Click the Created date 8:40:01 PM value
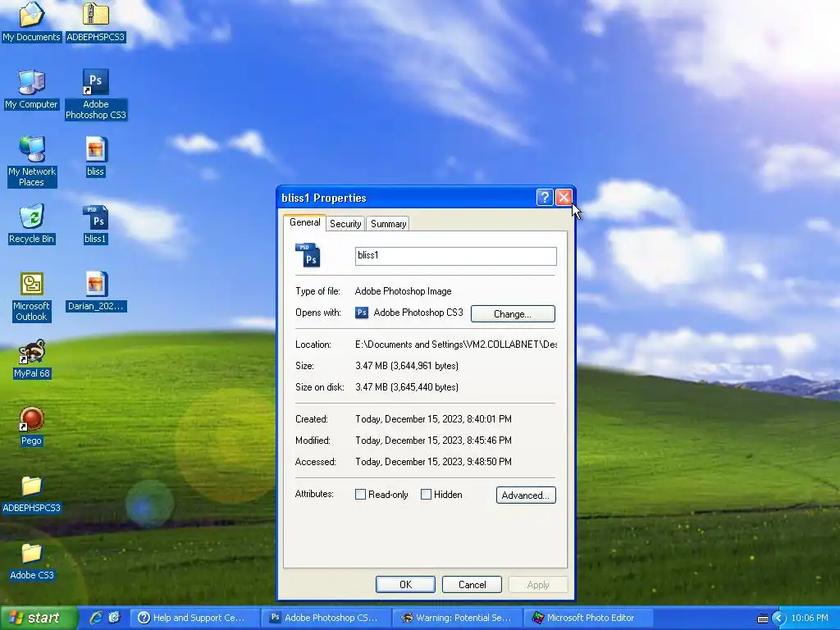This screenshot has height=630, width=840. pos(433,419)
